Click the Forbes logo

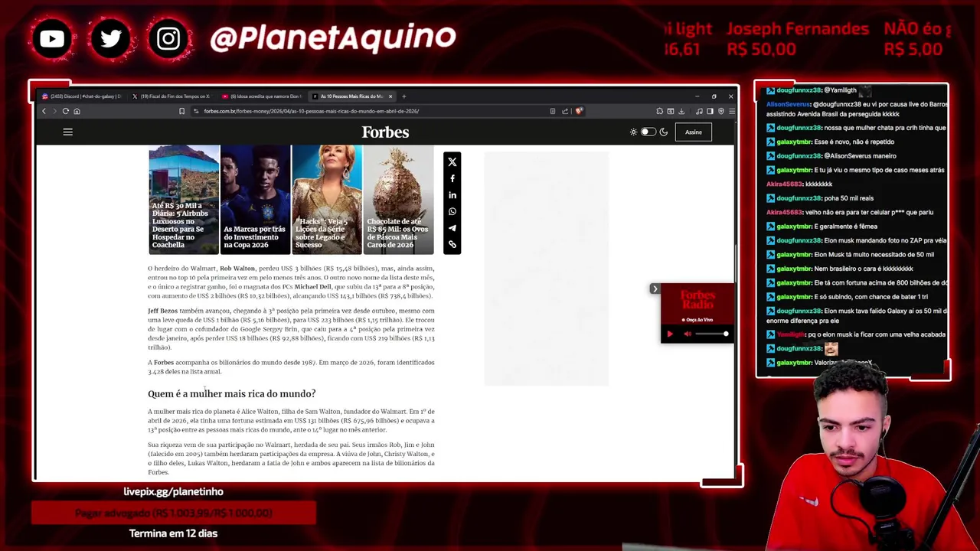tap(385, 132)
